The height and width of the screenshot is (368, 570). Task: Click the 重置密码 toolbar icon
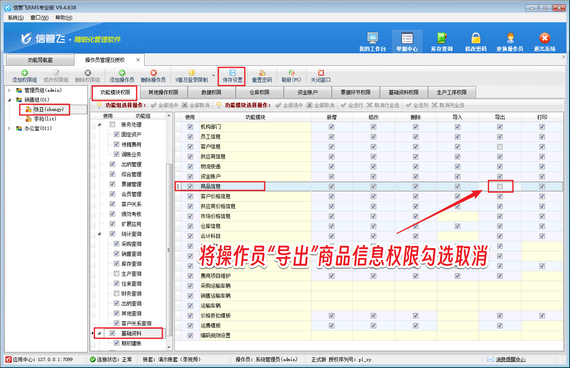click(x=262, y=73)
